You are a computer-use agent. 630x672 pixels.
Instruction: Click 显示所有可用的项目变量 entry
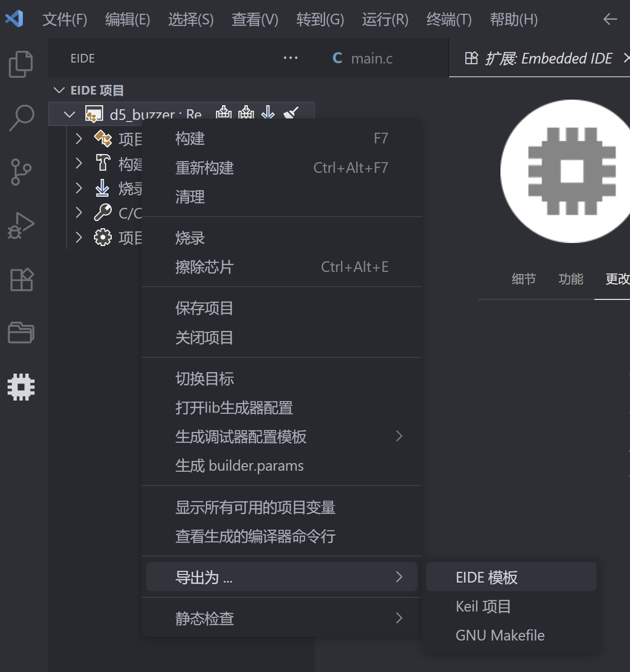point(256,507)
